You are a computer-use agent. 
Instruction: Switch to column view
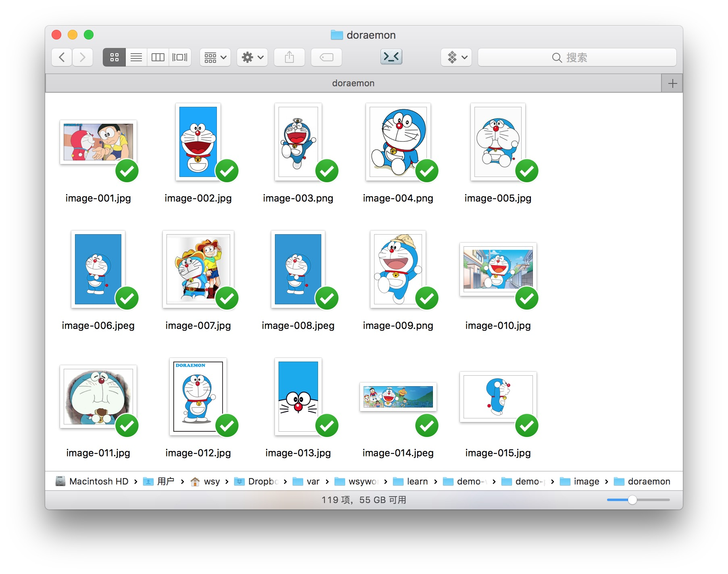coord(158,57)
